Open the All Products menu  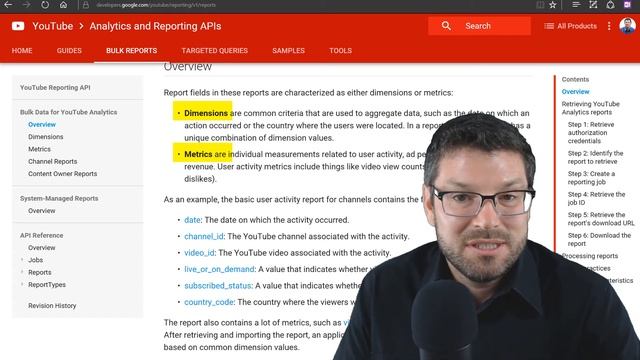pyautogui.click(x=571, y=26)
